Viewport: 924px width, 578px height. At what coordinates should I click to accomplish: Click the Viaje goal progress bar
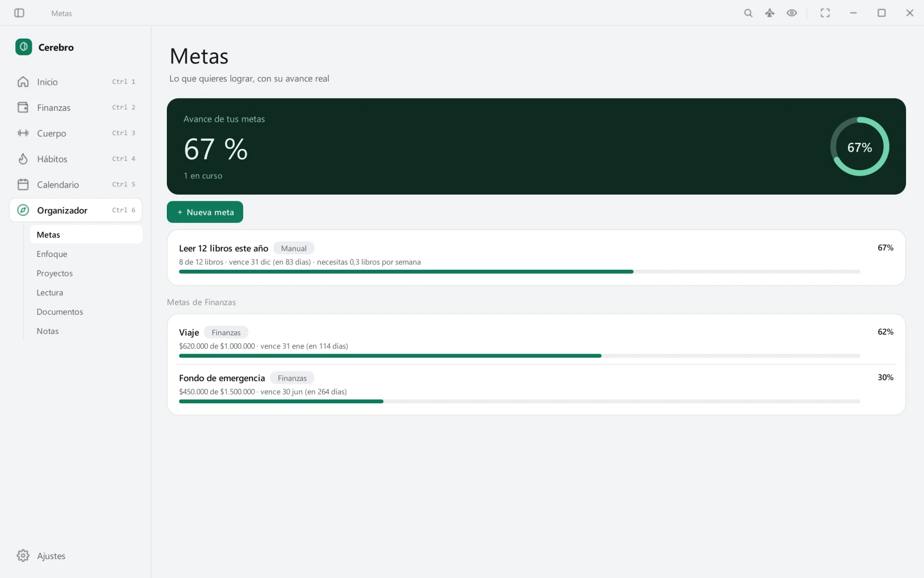point(519,356)
